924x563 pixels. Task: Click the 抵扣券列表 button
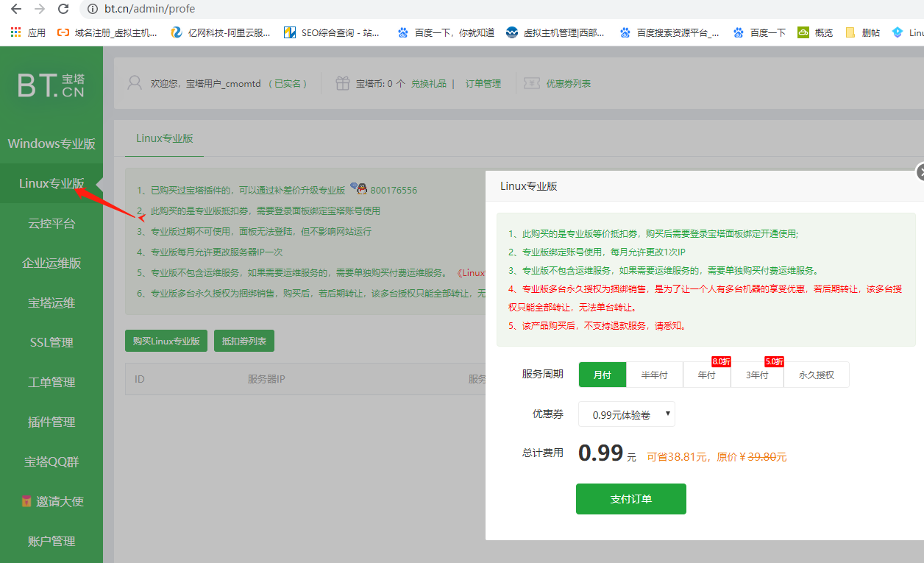pyautogui.click(x=244, y=341)
